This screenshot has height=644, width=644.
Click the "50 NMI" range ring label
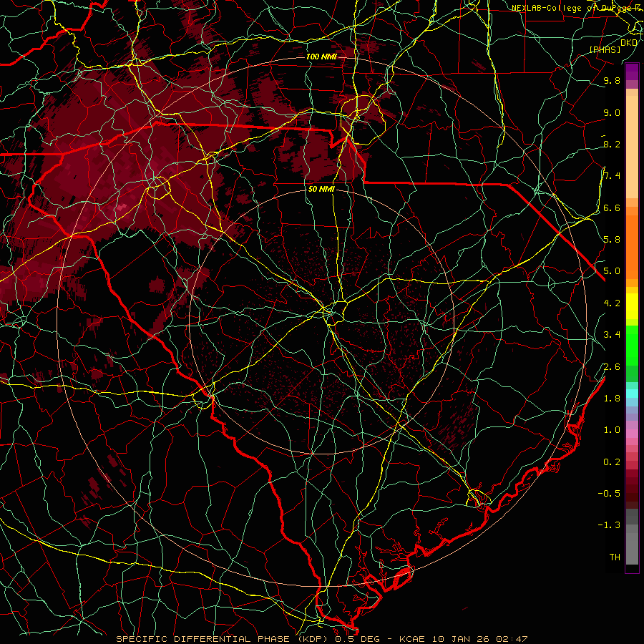click(321, 190)
